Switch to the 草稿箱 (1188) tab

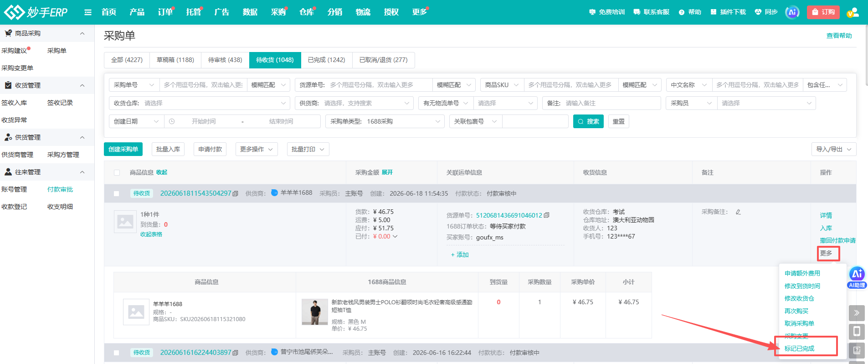pos(175,60)
